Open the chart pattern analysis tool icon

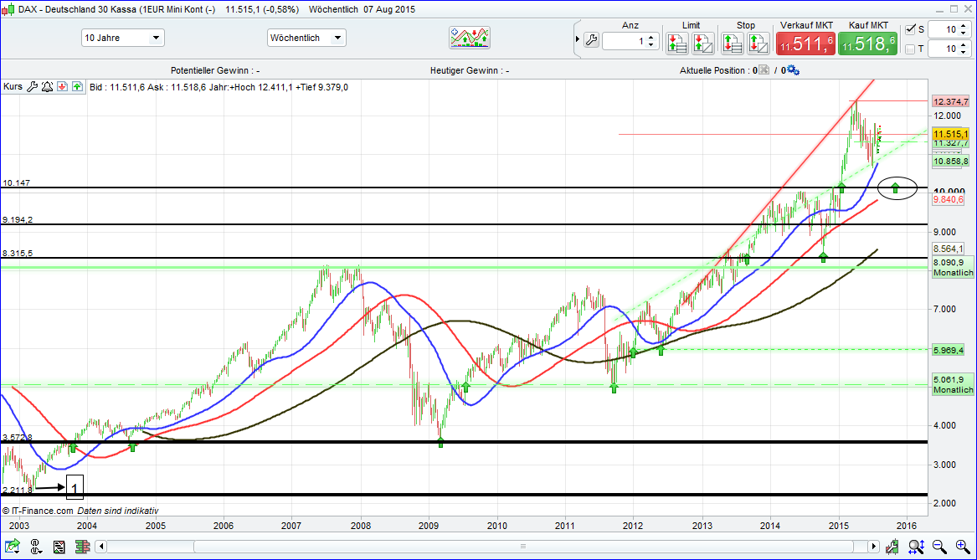click(x=468, y=37)
